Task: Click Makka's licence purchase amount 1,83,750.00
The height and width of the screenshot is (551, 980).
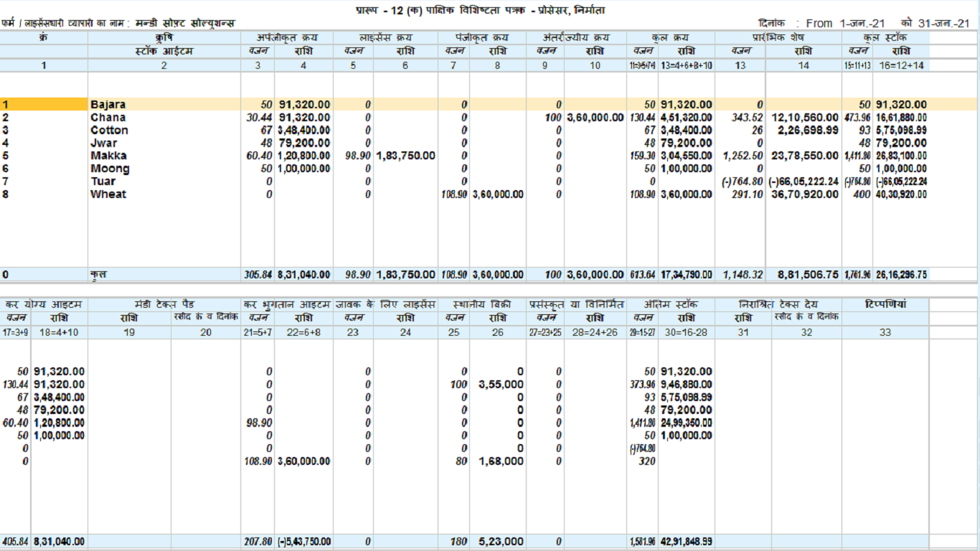Action: [405, 156]
